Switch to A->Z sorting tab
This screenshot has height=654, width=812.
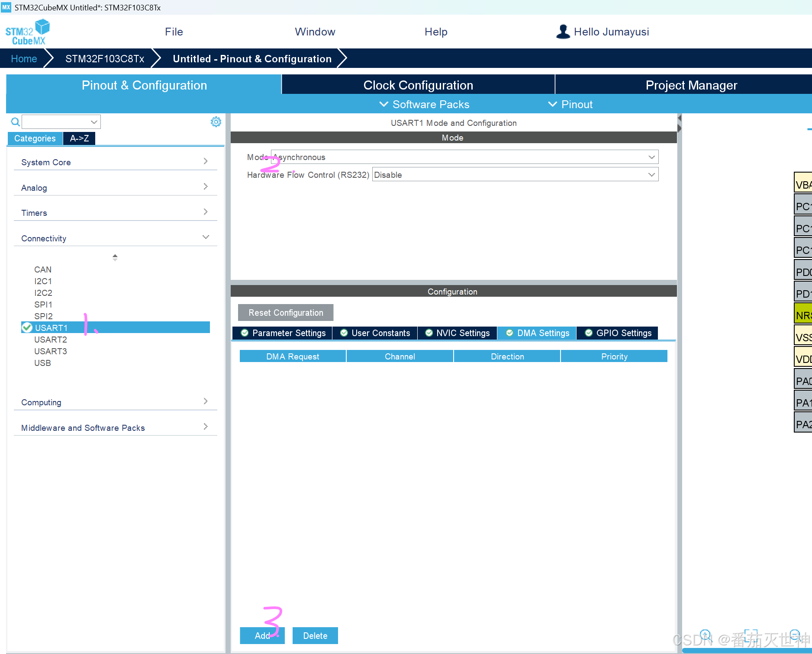pyautogui.click(x=79, y=138)
